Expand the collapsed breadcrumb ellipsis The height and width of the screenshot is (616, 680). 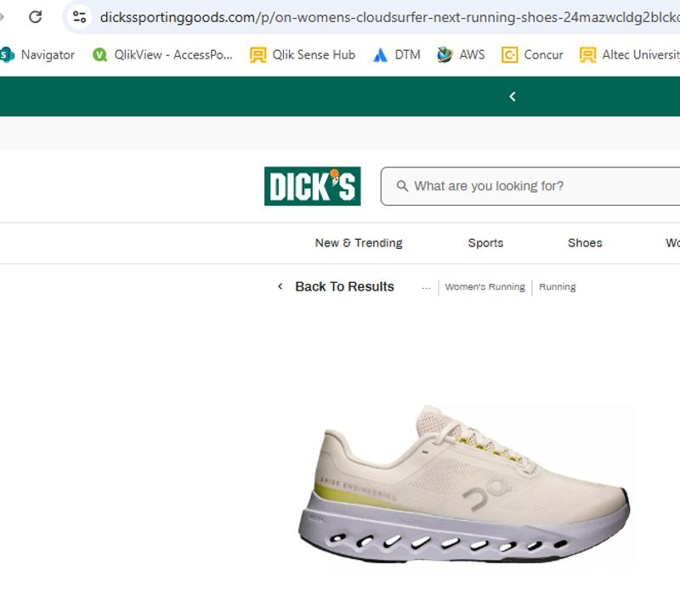coord(426,286)
